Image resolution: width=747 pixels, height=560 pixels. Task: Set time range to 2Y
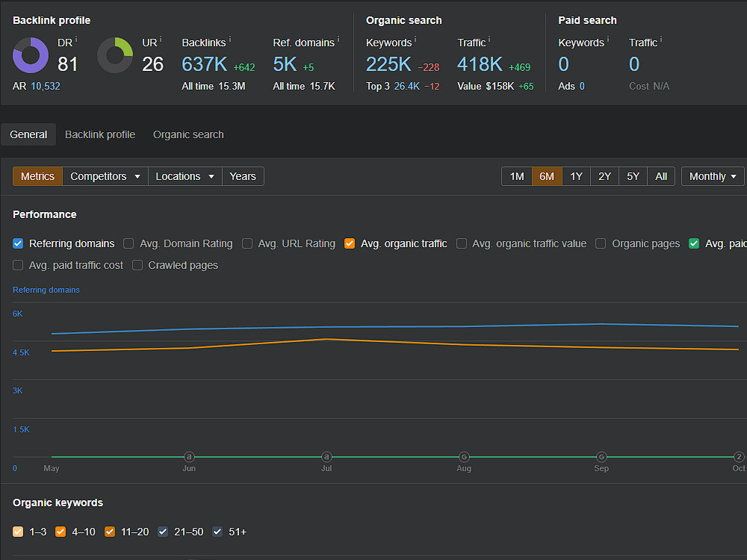click(604, 176)
